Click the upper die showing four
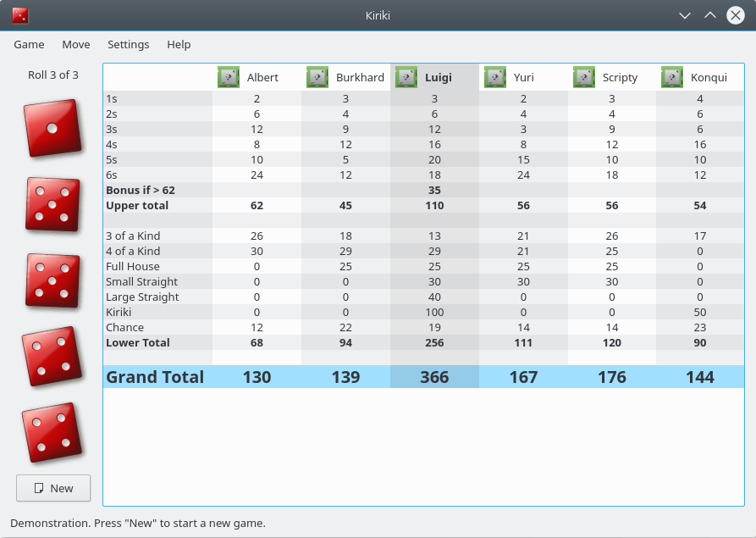Viewport: 756px width, 538px height. coord(52,357)
